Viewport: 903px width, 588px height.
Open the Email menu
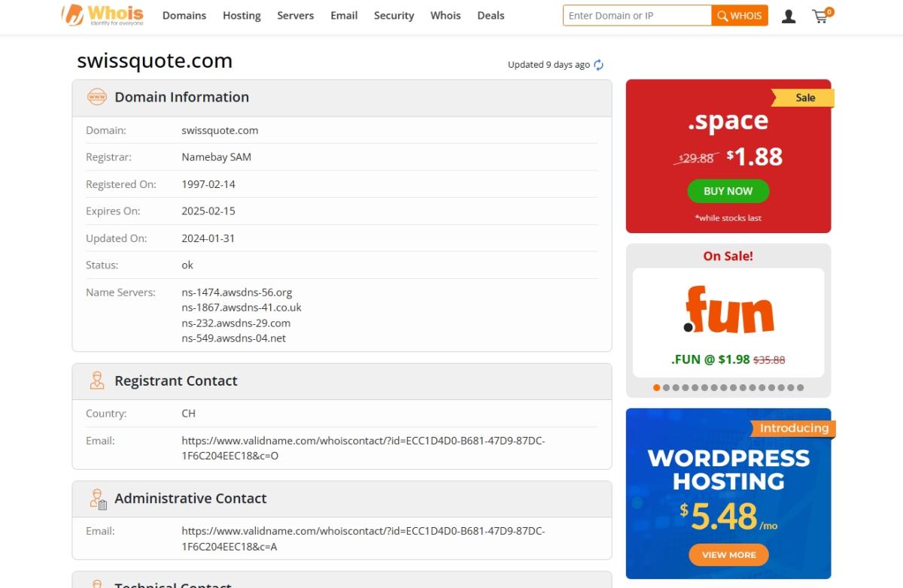(x=344, y=16)
